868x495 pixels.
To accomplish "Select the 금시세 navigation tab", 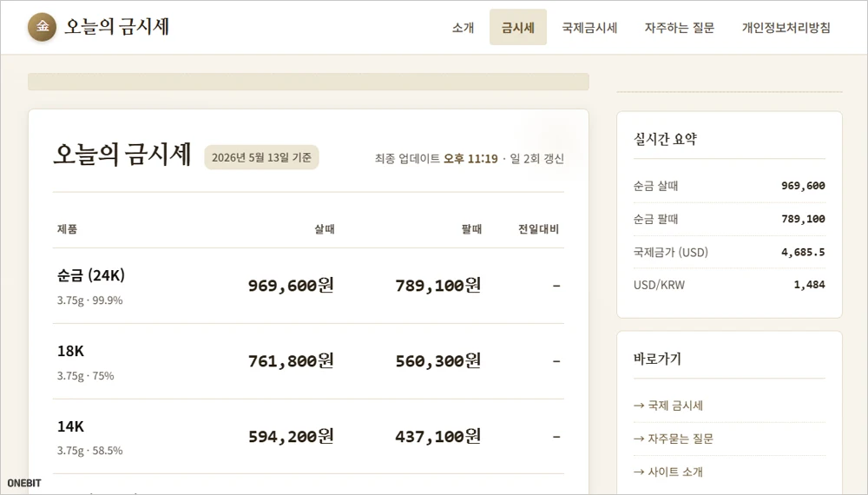I will coord(518,27).
